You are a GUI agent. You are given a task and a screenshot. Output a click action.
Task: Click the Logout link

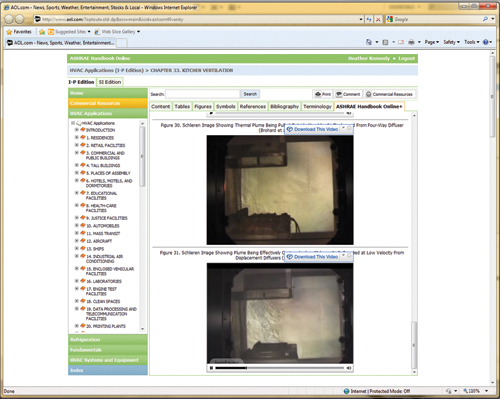(x=407, y=58)
